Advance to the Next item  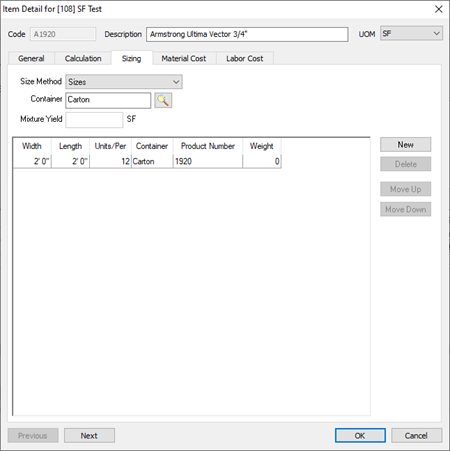89,436
